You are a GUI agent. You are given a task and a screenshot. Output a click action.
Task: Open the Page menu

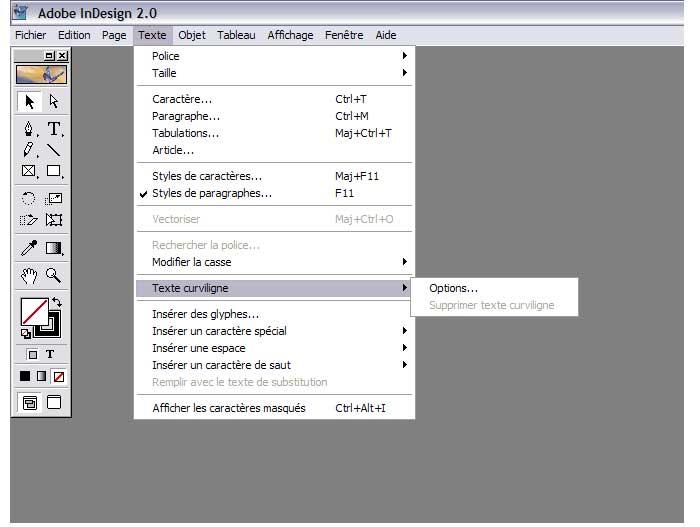click(114, 35)
